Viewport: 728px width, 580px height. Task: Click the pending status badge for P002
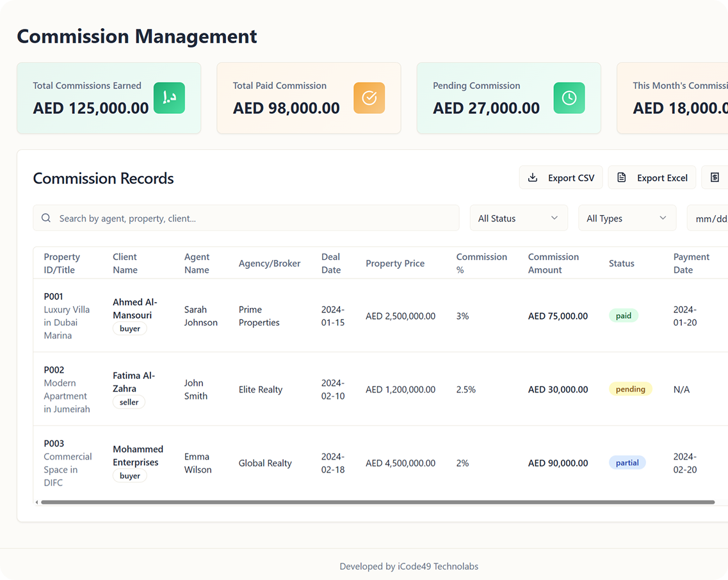[631, 389]
